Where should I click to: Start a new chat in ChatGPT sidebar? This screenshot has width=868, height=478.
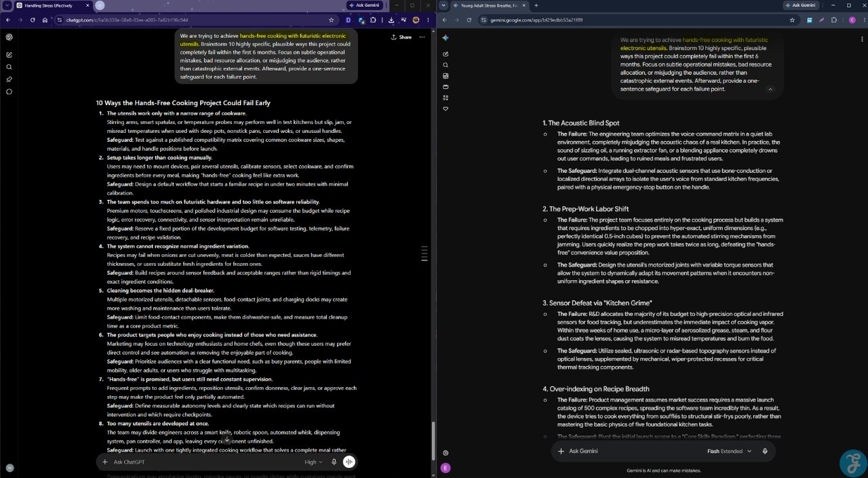(x=9, y=54)
